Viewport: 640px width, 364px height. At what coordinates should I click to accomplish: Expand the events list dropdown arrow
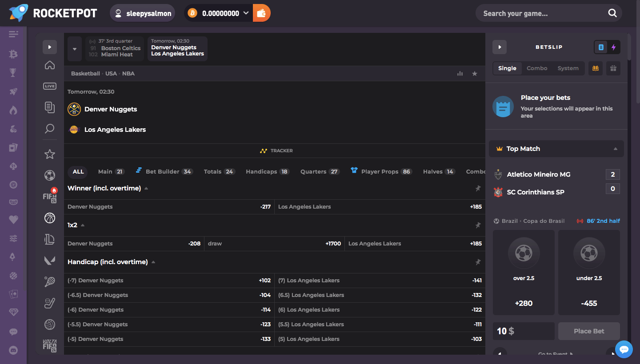point(75,49)
